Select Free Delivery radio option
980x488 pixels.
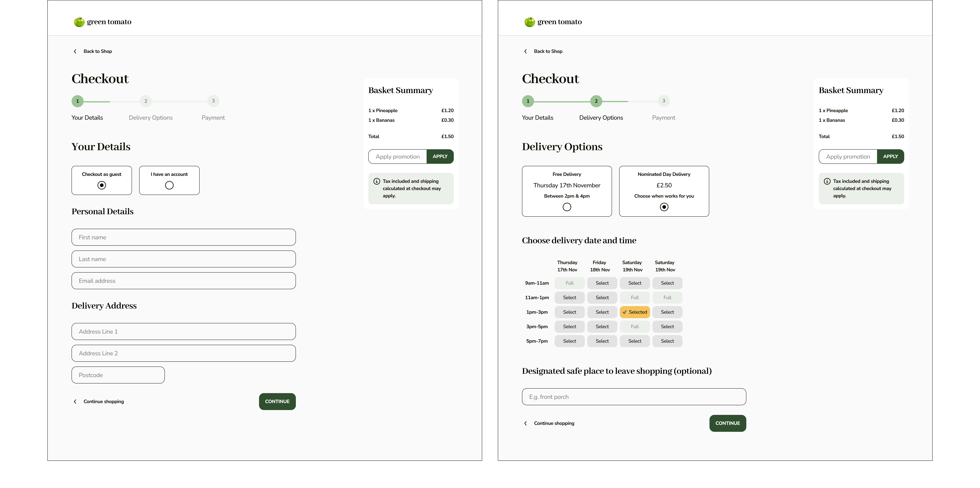pos(567,207)
